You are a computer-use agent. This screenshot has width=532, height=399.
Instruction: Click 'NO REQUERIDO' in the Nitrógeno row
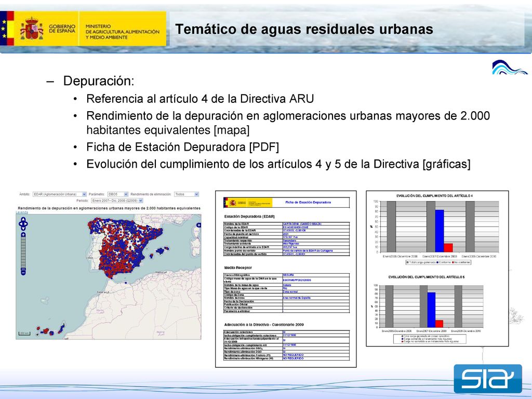293,358
